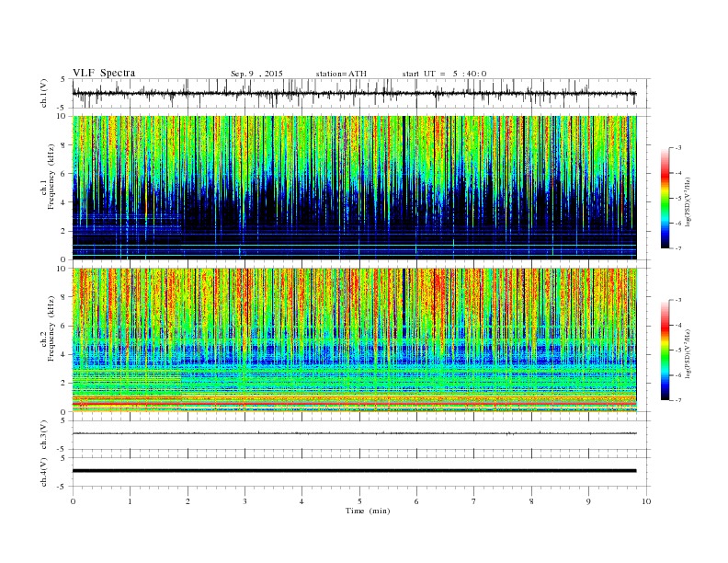Click the "-5" label on ch.1 color bar
This screenshot has height=563, width=728.
tap(677, 199)
